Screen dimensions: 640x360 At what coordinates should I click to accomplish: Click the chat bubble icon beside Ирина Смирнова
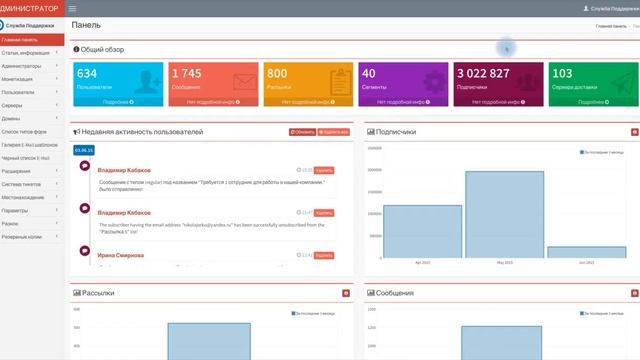tap(84, 251)
